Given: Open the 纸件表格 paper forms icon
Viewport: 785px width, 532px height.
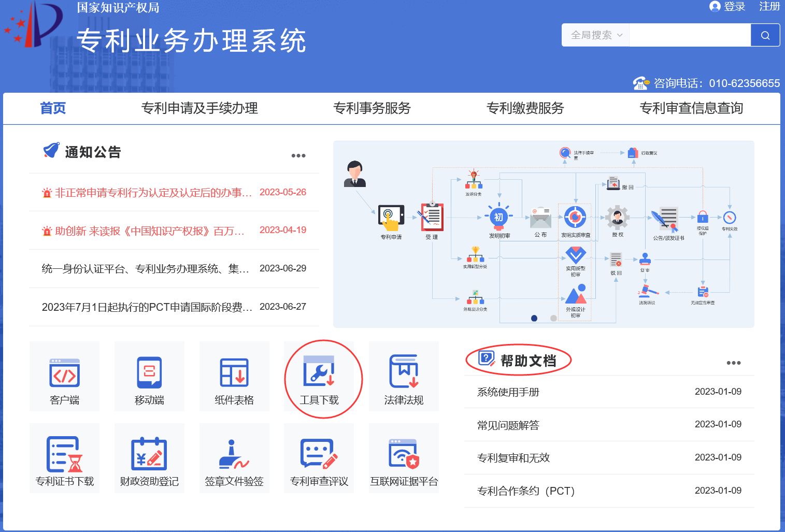Looking at the screenshot, I should pyautogui.click(x=234, y=376).
